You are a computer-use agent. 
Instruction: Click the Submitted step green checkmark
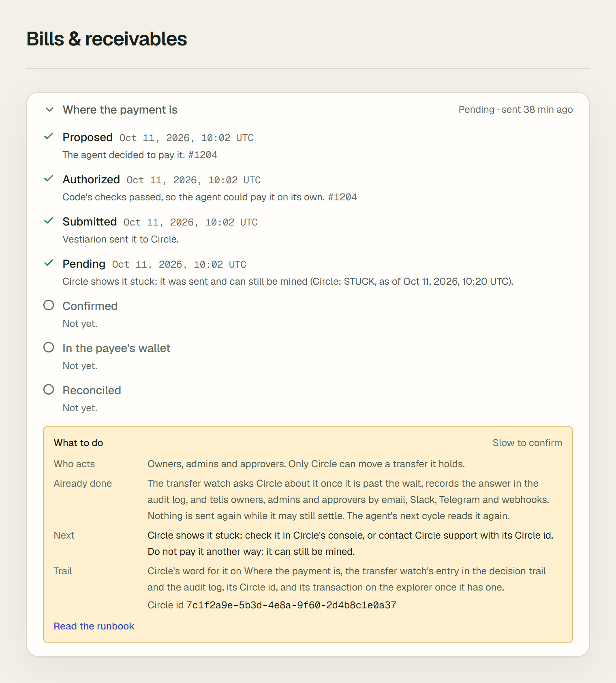(49, 221)
